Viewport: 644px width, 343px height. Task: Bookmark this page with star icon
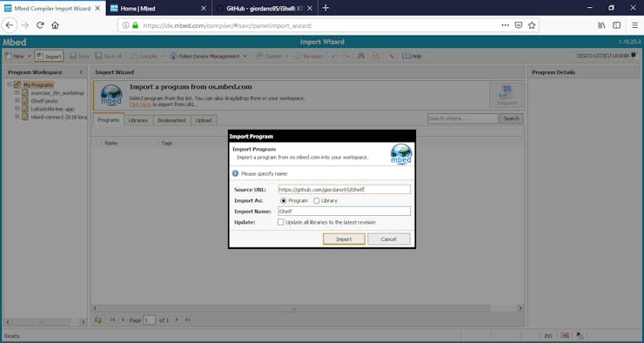(x=532, y=25)
